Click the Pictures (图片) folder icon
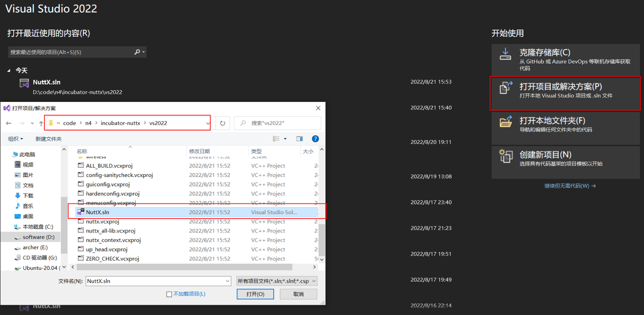 18,175
